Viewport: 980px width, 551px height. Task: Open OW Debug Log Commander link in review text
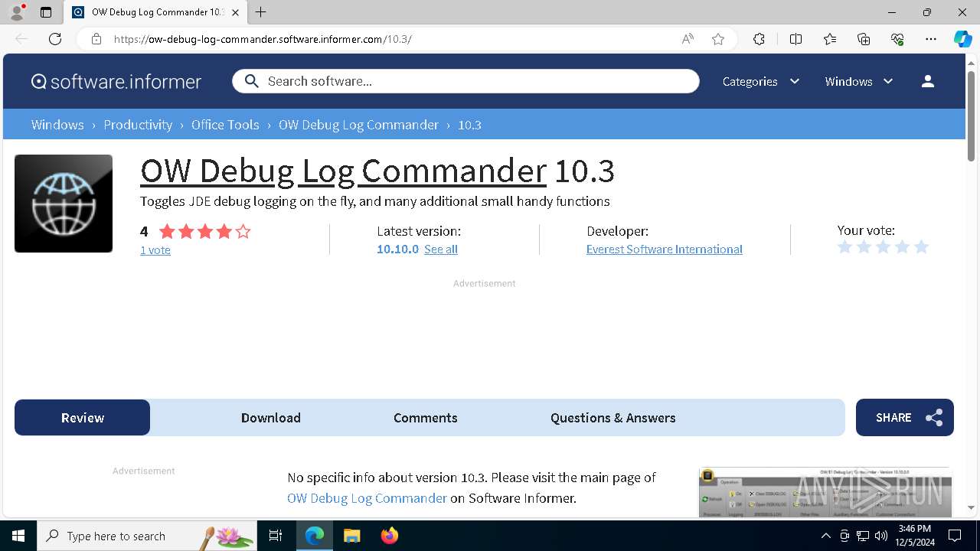click(x=367, y=498)
